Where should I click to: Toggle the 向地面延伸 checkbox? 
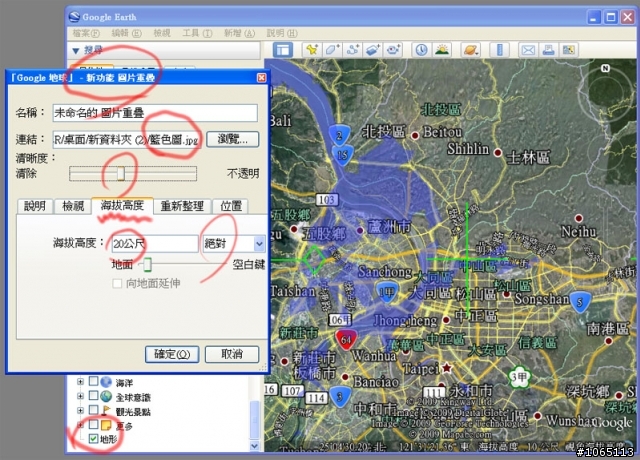coord(117,283)
